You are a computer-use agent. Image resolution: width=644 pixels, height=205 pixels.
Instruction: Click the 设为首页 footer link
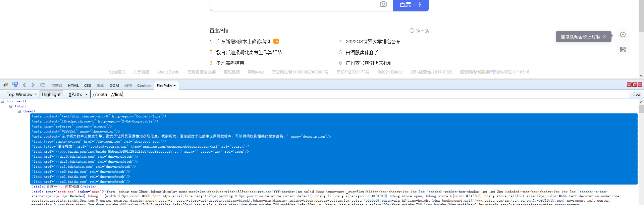[x=117, y=72]
